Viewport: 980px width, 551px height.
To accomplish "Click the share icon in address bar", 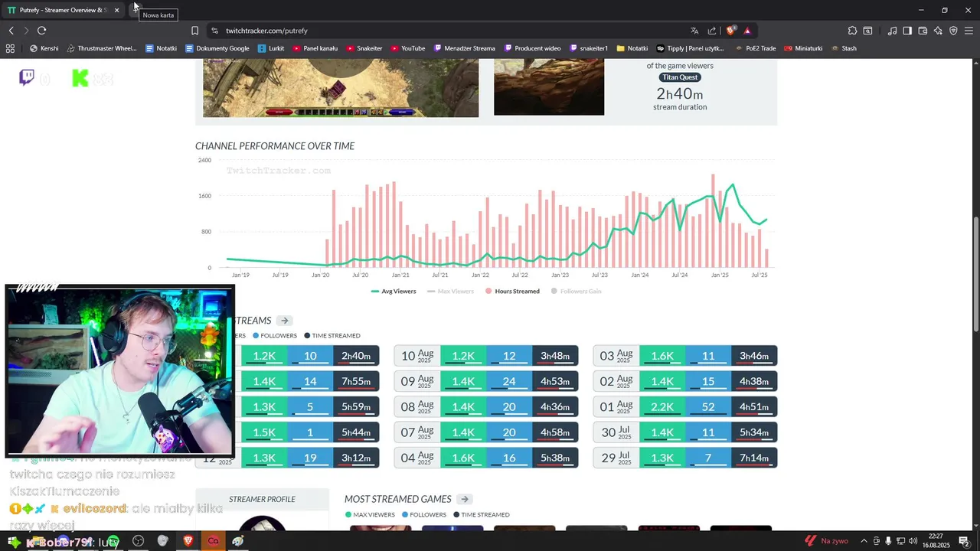I will [x=712, y=31].
